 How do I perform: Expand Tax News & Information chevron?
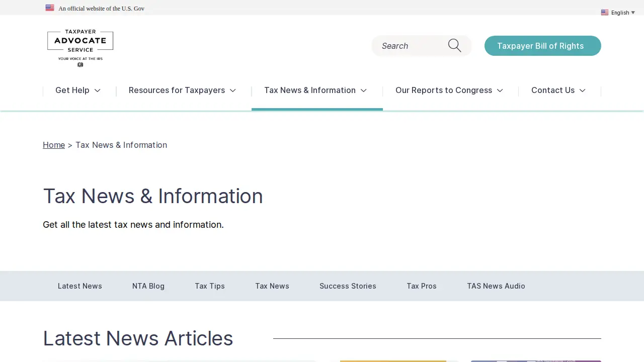364,90
